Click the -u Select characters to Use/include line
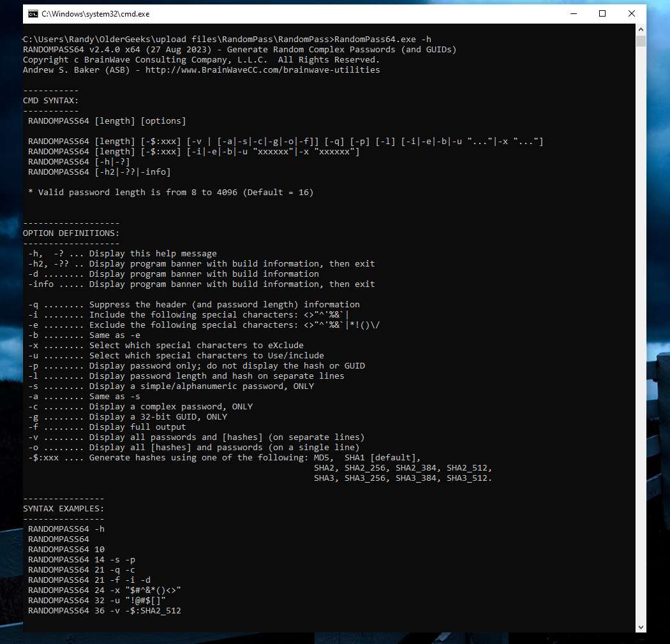The width and height of the screenshot is (670, 644). tap(176, 356)
